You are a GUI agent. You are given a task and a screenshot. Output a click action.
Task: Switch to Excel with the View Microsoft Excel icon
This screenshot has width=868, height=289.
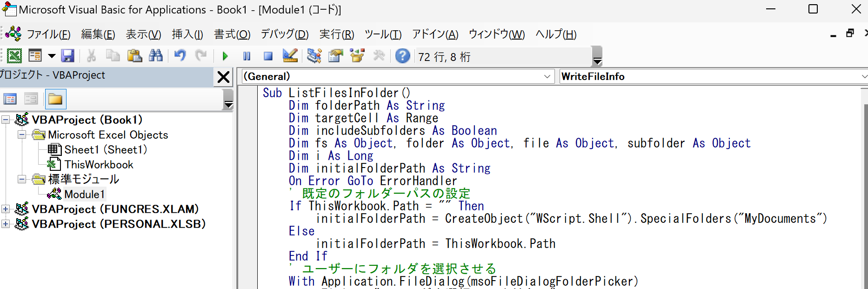click(14, 56)
